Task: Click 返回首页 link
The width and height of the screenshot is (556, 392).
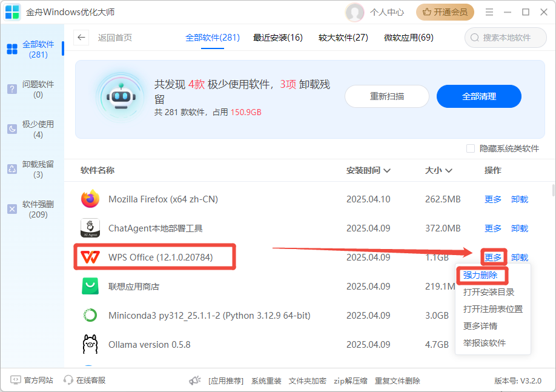Action: tap(115, 38)
